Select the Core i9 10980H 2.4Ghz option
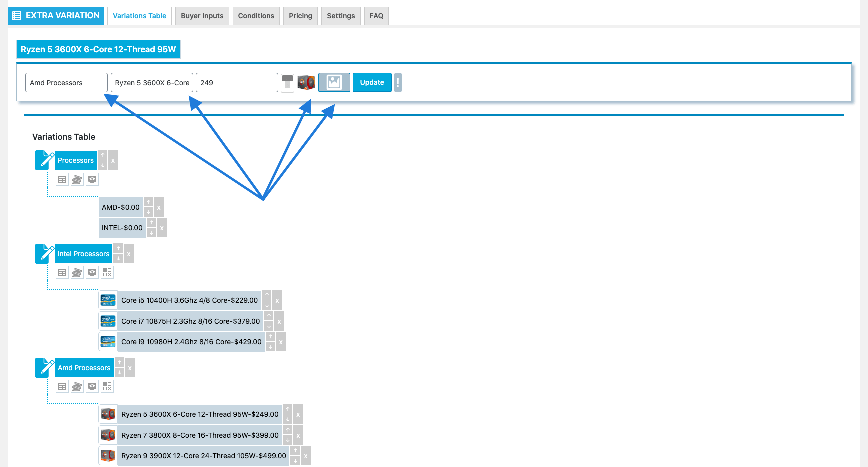868x467 pixels. [191, 342]
